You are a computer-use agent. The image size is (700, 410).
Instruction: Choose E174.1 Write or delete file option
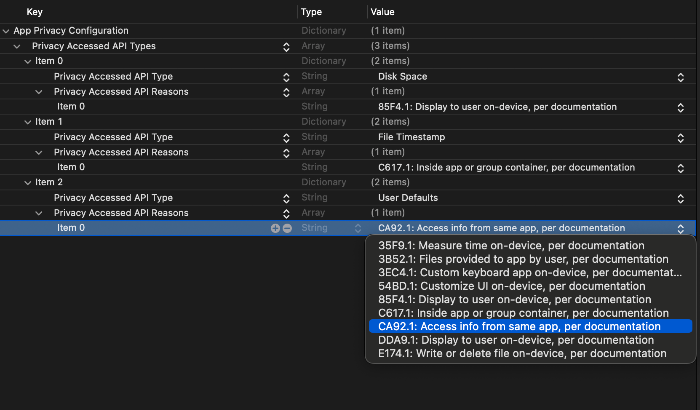(530, 353)
